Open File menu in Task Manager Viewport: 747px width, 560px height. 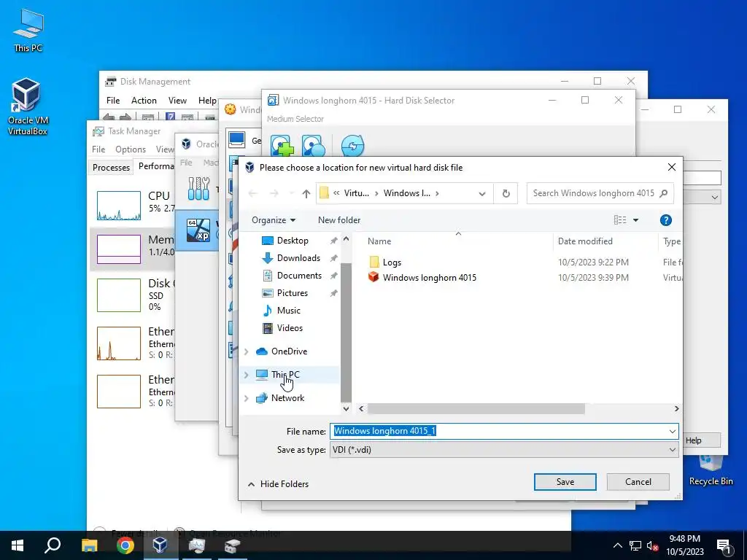[x=98, y=149]
